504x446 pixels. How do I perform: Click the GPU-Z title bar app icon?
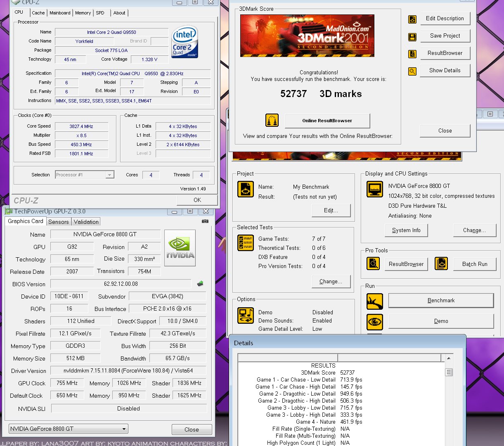point(8,211)
